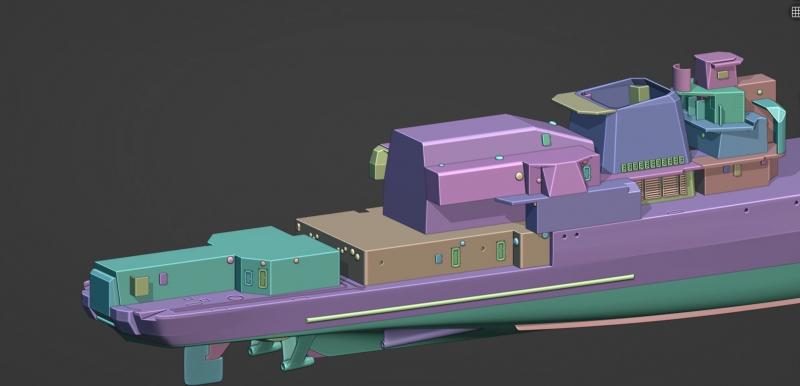Click the grid icon in the viewport corner

[795, 12]
